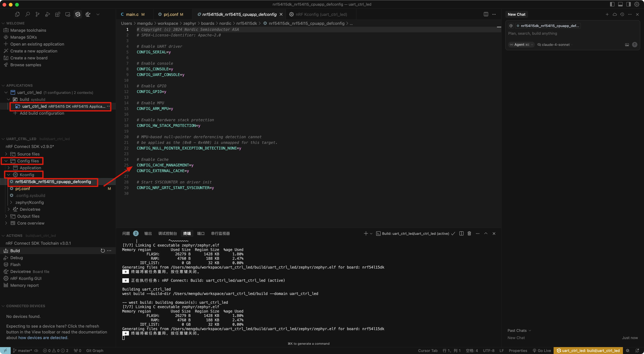
Task: Click Add build configuration
Action: point(42,113)
